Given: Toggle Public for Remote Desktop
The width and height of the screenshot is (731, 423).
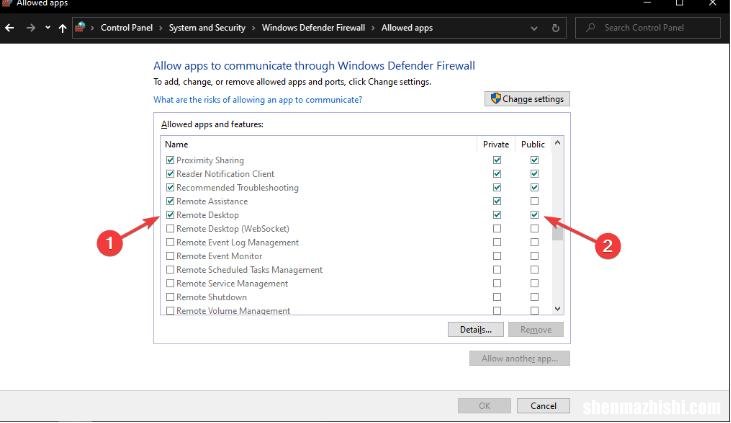Looking at the screenshot, I should click(534, 215).
